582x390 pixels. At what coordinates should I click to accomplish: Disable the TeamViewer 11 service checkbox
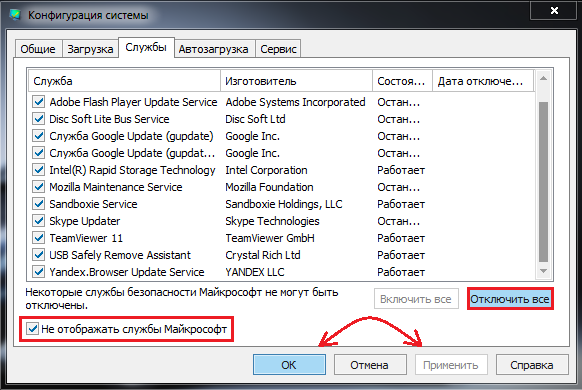38,238
